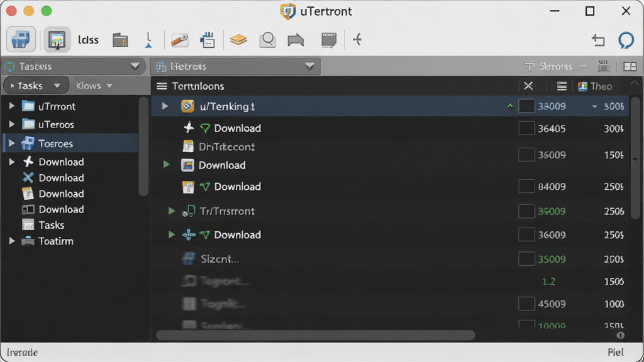Screen dimensions: 644x362
Task: Select Toeroes in the sidebar
Action: click(70, 143)
